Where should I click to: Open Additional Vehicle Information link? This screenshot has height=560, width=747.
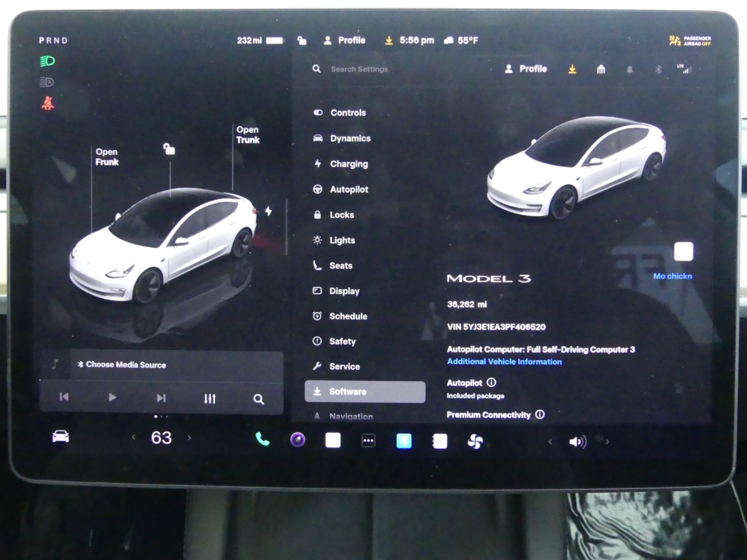504,362
